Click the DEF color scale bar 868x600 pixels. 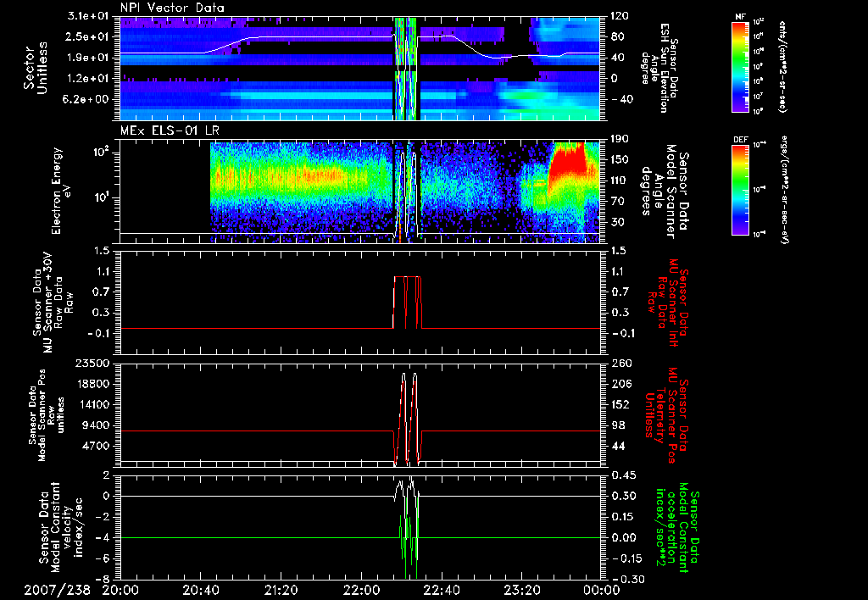[741, 189]
